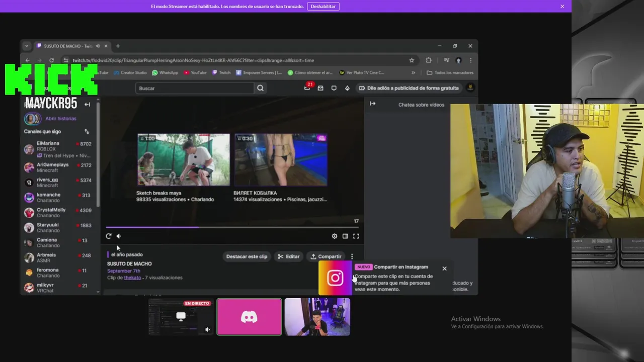Collapse the left channels sidebar
This screenshot has height=362, width=644.
87,105
